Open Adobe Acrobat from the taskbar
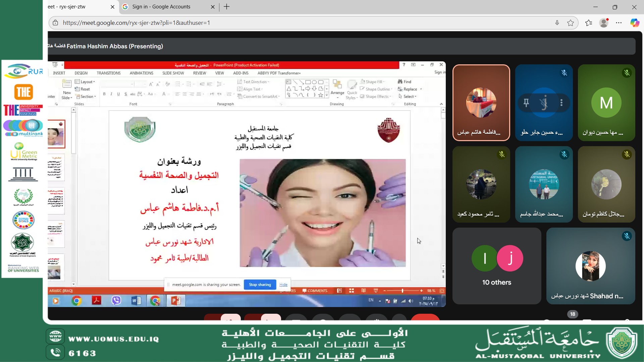The image size is (644, 362). click(97, 301)
